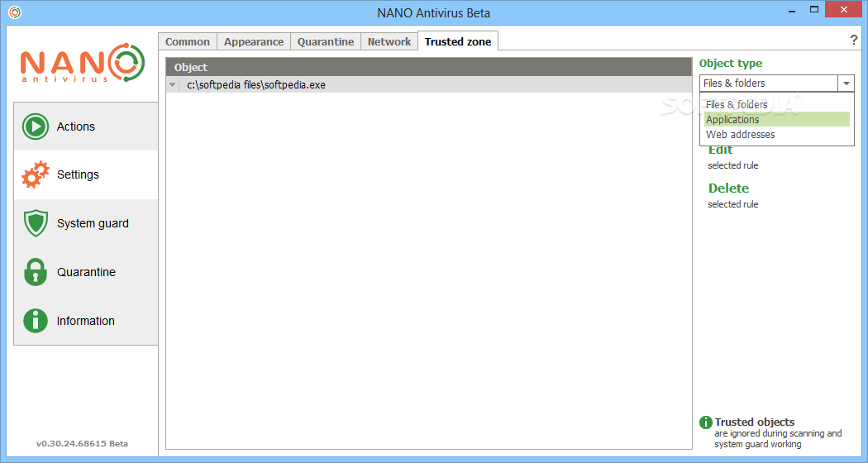Screen dimensions: 868x463
Task: Close the NANO Antivirus window
Action: (x=844, y=9)
